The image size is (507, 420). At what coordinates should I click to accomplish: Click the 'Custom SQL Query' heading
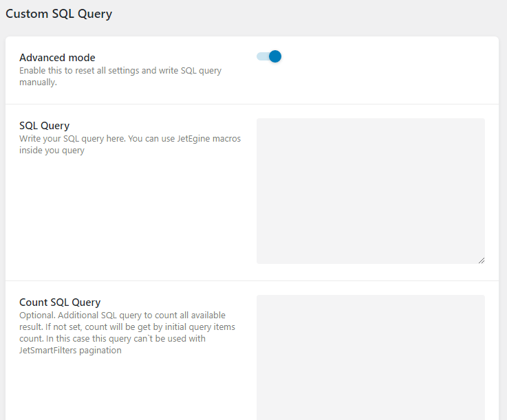(x=59, y=14)
